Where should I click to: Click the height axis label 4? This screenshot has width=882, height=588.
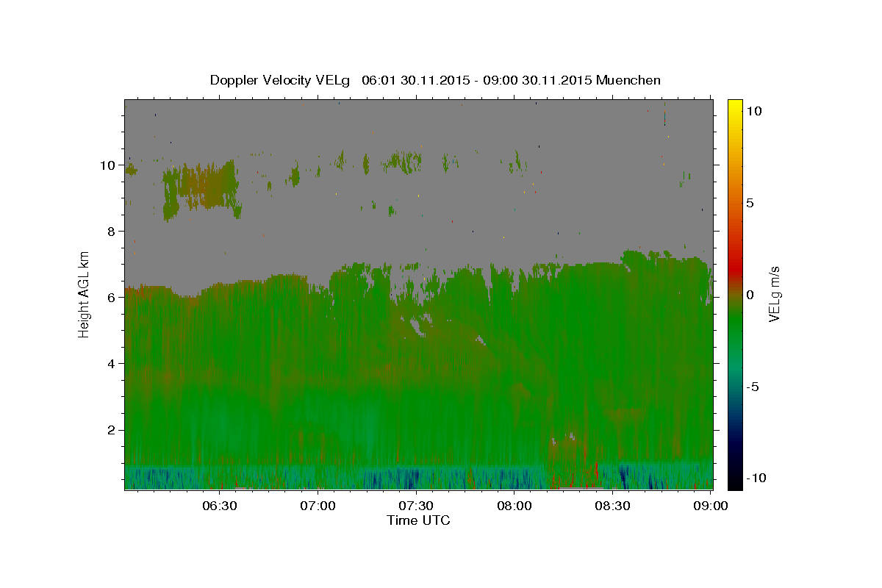point(112,364)
